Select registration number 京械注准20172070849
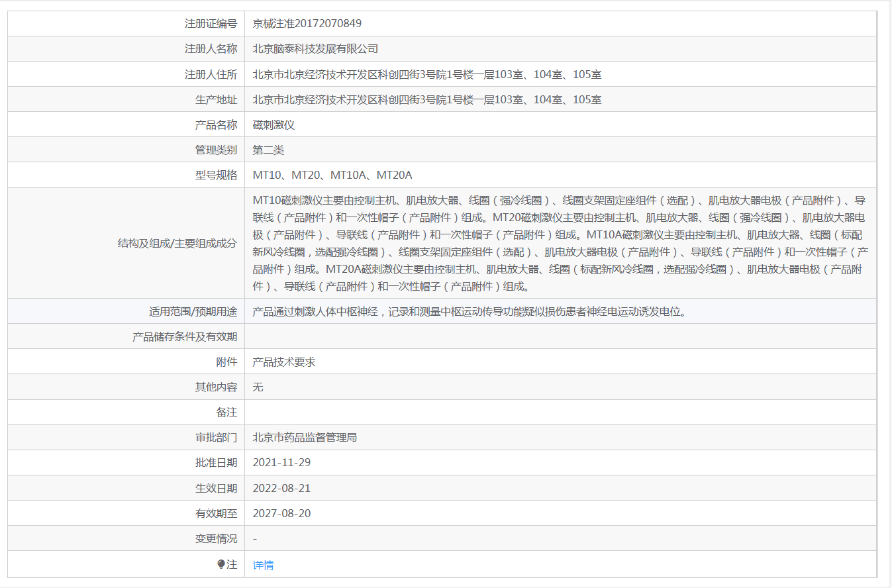This screenshot has height=588, width=892. pos(307,24)
